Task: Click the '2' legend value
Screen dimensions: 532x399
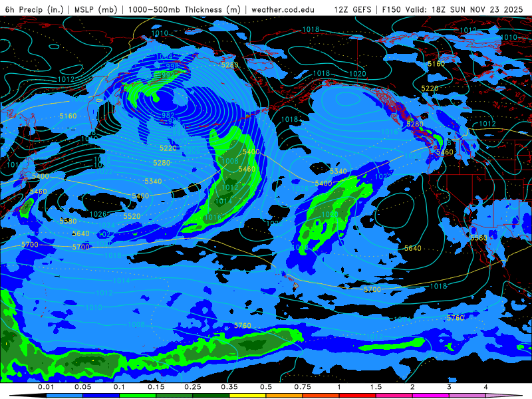Action: (412, 387)
